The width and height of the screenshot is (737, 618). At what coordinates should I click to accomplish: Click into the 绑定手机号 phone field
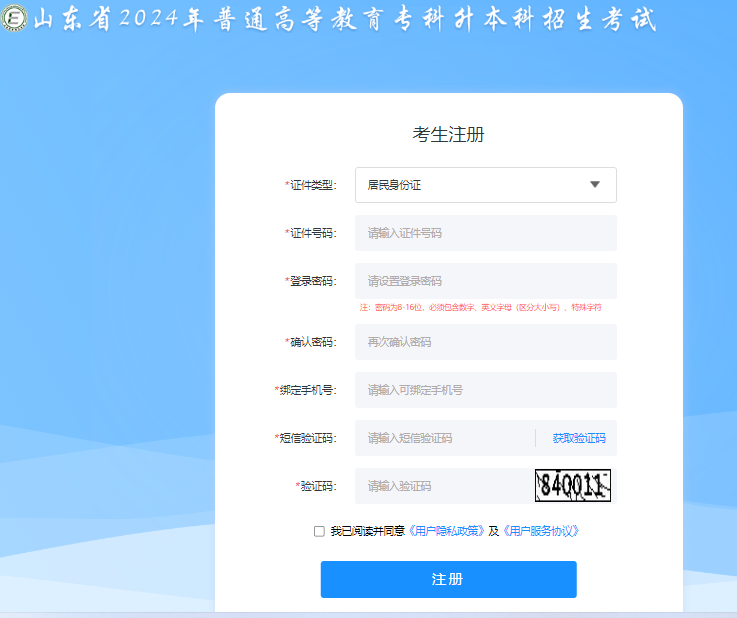[485, 390]
